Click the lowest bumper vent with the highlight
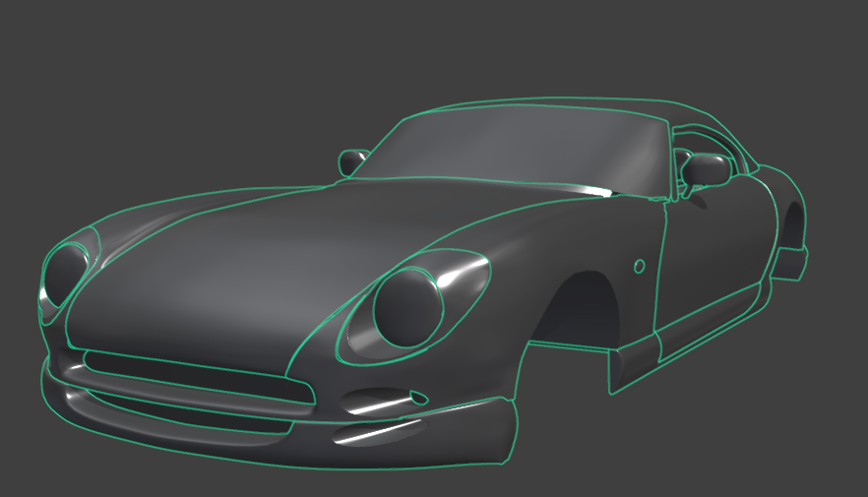Screen dimensions: 868x497 [379, 433]
